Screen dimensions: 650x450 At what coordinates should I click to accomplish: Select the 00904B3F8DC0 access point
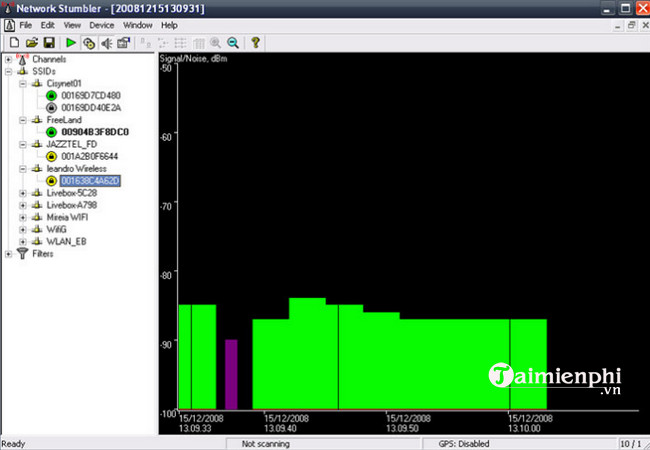coord(94,132)
